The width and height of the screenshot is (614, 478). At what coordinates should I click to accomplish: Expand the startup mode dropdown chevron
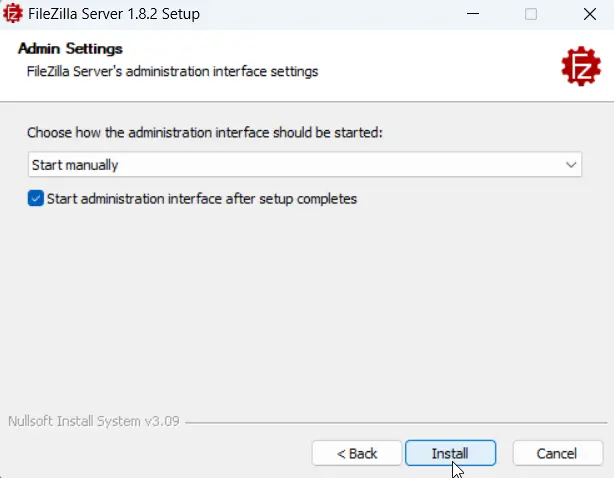click(571, 165)
